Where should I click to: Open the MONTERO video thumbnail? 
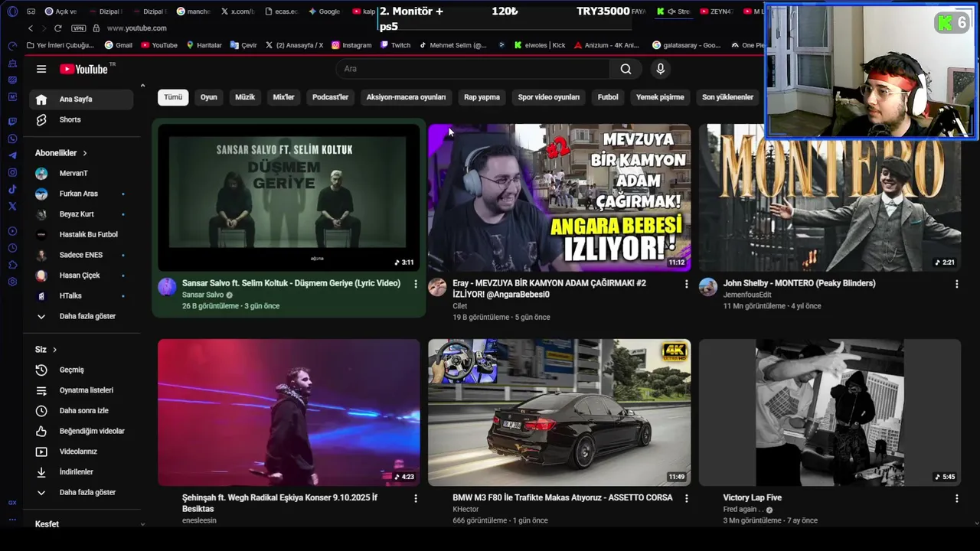[x=830, y=197]
